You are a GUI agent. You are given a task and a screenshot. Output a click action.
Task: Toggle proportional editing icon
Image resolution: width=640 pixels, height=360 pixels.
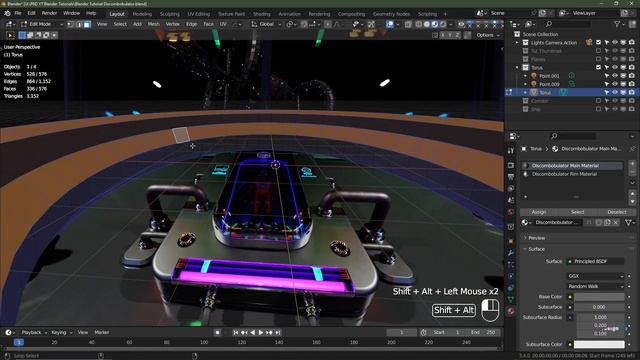tap(328, 24)
